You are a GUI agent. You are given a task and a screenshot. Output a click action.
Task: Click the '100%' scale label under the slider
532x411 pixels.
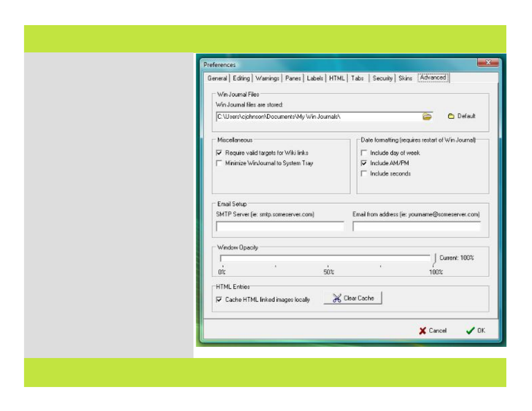[436, 272]
